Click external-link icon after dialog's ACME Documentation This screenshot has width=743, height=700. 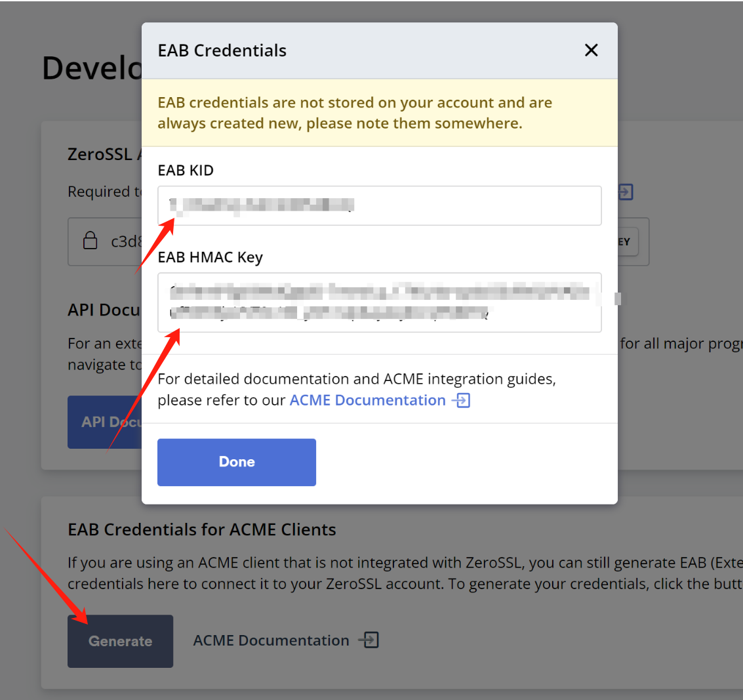tap(462, 400)
